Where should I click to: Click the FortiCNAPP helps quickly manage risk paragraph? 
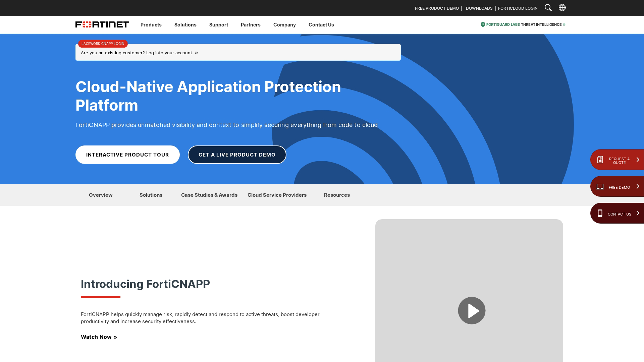point(200,318)
